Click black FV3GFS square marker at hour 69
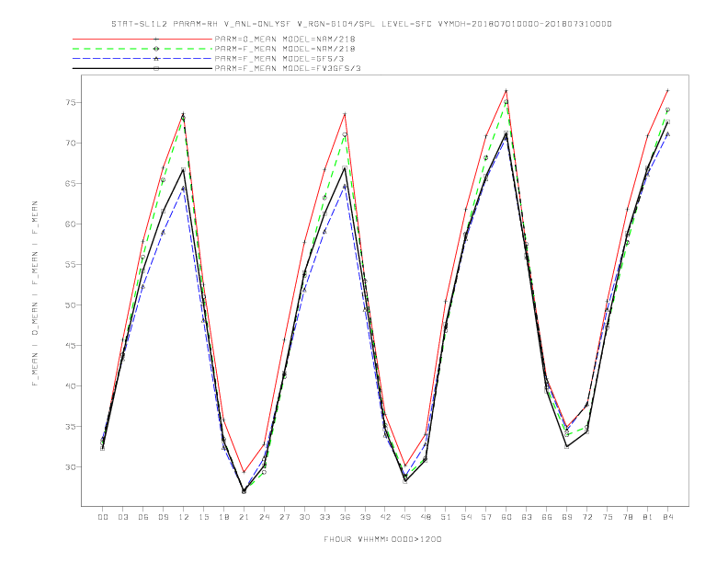The image size is (728, 563). click(x=567, y=447)
